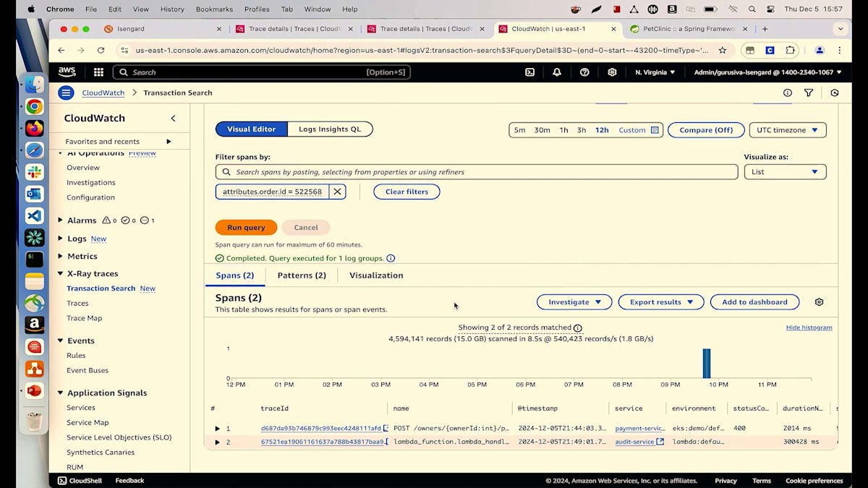The image size is (868, 488).
Task: Open a new Chrome tab with plus
Action: pyautogui.click(x=765, y=29)
